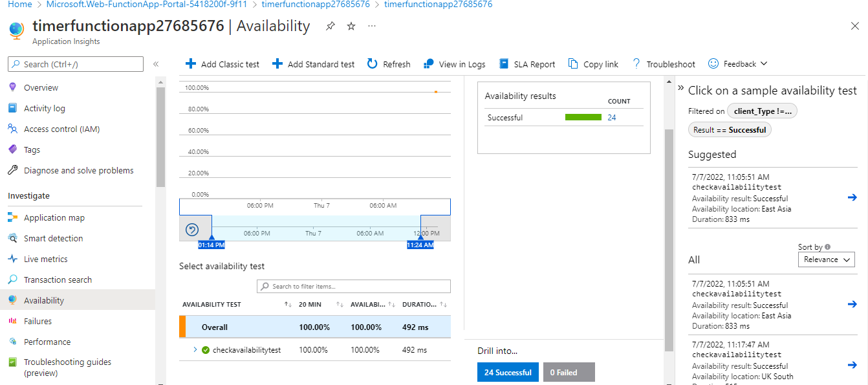The width and height of the screenshot is (868, 385).
Task: Click the 11:24 AM range end handle
Action: pos(420,245)
